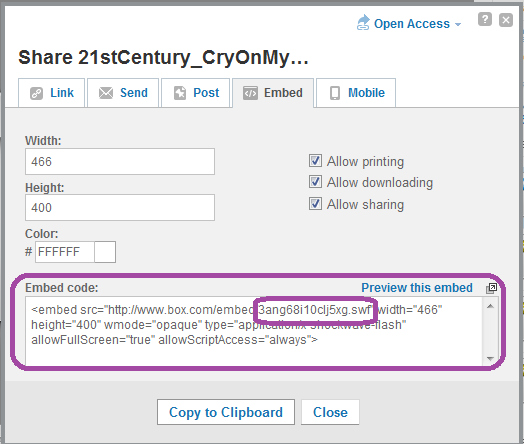Open the Mobile tab
524x444 pixels.
(356, 93)
